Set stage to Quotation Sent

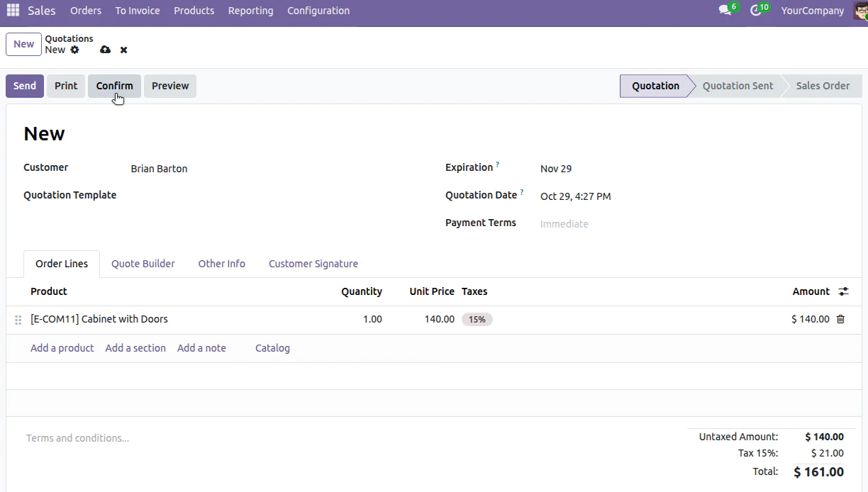click(738, 85)
